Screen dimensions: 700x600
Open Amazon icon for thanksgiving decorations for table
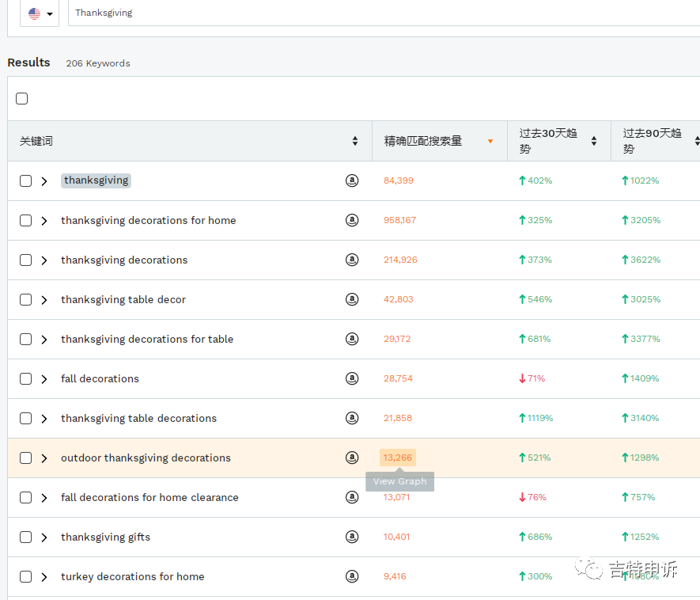pos(352,339)
